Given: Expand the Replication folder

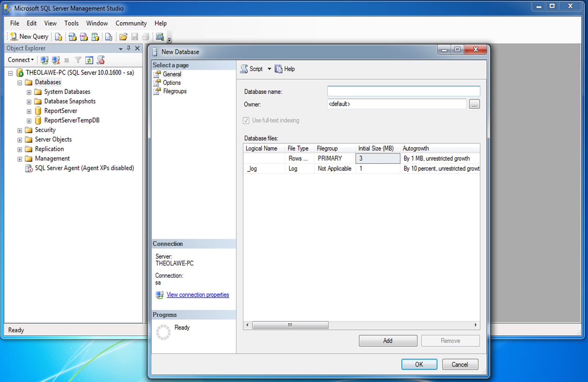Looking at the screenshot, I should [x=20, y=149].
